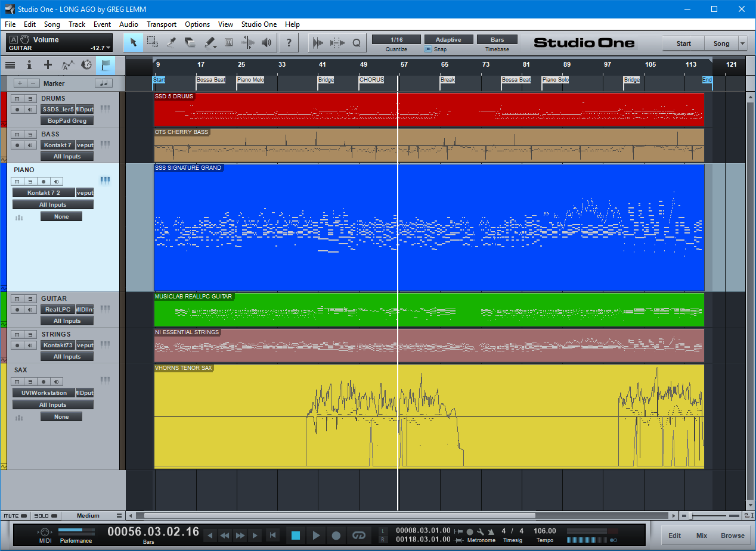Solo the DRUMS track
Viewport: 756px width, 551px height.
tap(30, 98)
